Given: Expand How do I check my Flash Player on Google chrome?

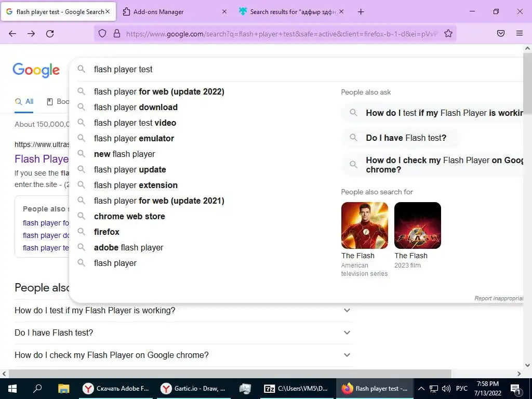Looking at the screenshot, I should point(184,355).
